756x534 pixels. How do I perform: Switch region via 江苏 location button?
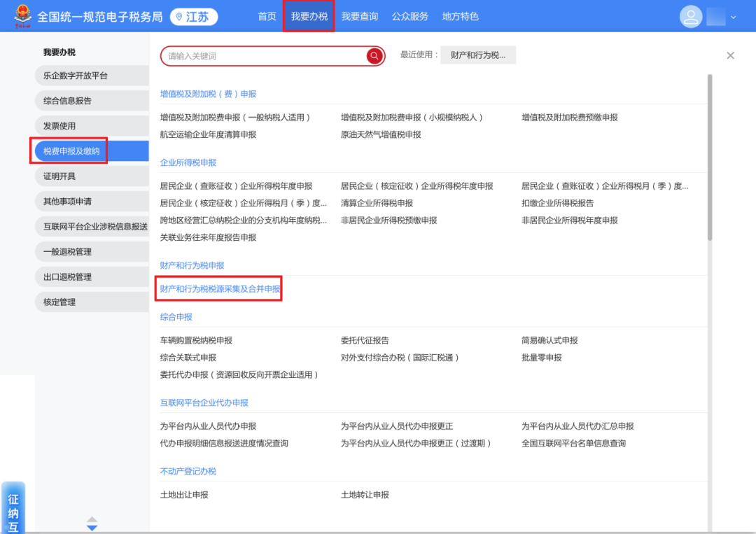point(194,17)
